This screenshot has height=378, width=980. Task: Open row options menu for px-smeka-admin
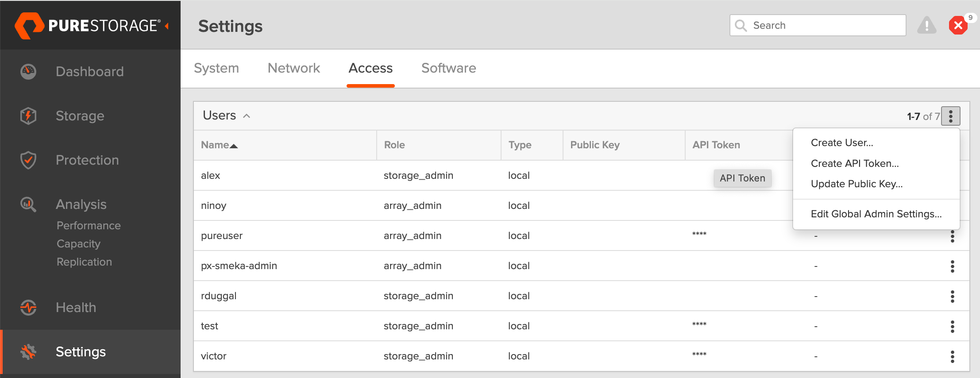tap(953, 266)
